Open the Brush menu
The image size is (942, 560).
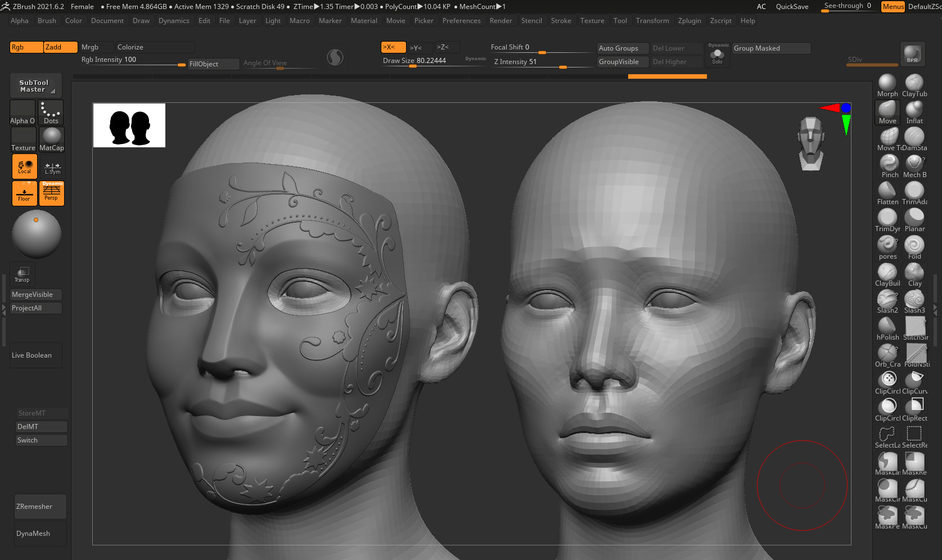(47, 21)
